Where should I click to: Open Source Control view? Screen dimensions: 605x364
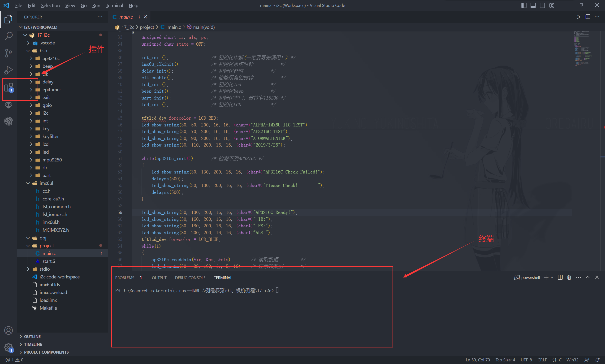pyautogui.click(x=9, y=53)
